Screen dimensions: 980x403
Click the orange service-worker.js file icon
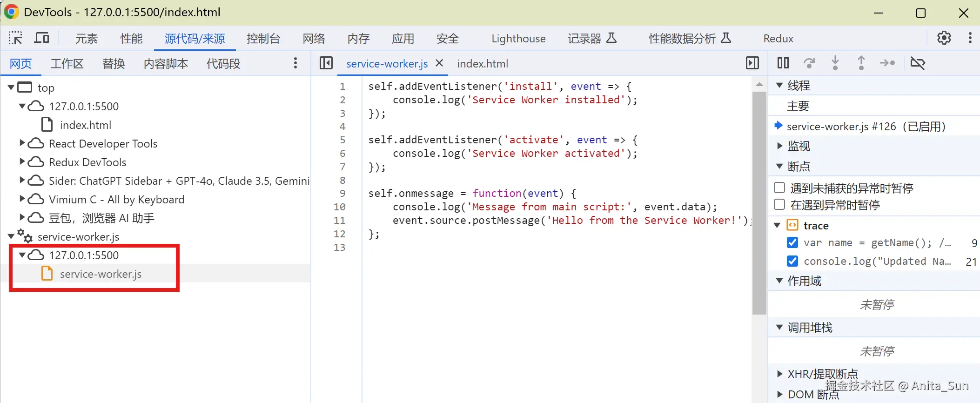point(47,274)
